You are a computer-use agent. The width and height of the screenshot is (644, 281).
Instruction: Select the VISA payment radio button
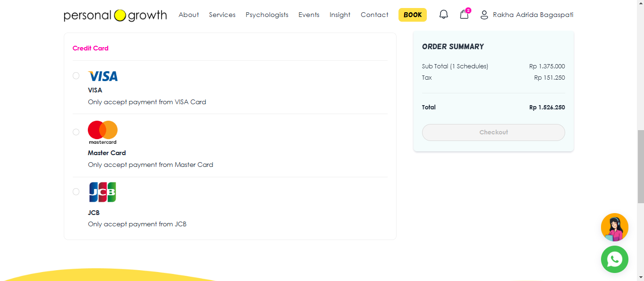76,75
